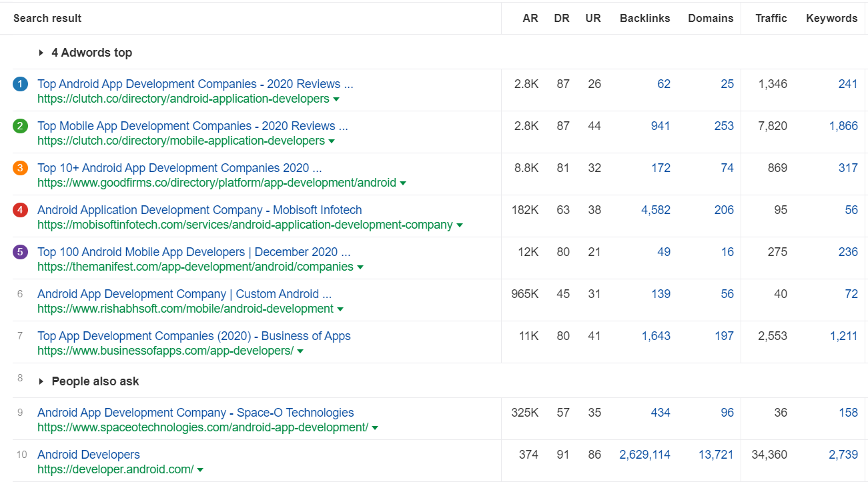868x490 pixels.
Task: Expand the 4 Adwords top section
Action: 42,52
